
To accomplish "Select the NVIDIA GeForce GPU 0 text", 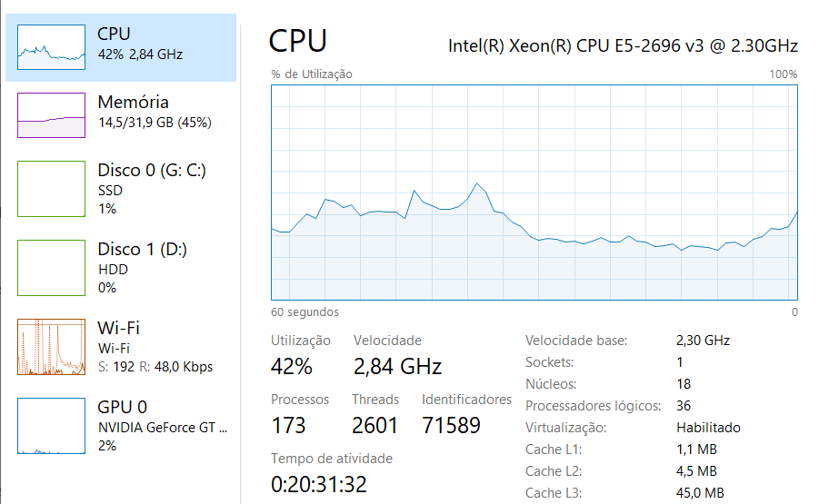I will tap(163, 427).
